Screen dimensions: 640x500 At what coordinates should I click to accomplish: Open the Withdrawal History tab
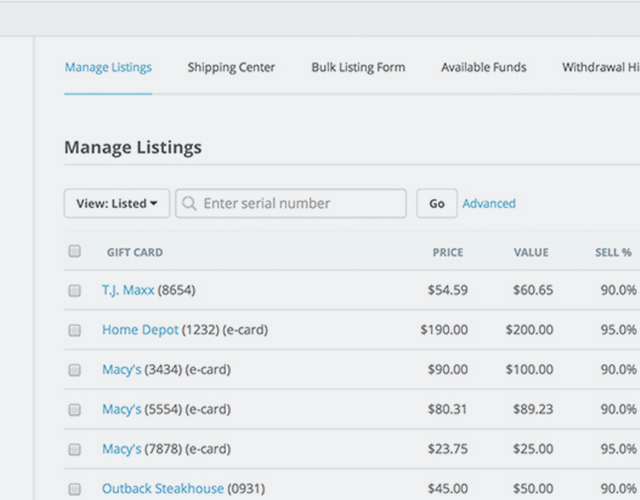coord(601,67)
